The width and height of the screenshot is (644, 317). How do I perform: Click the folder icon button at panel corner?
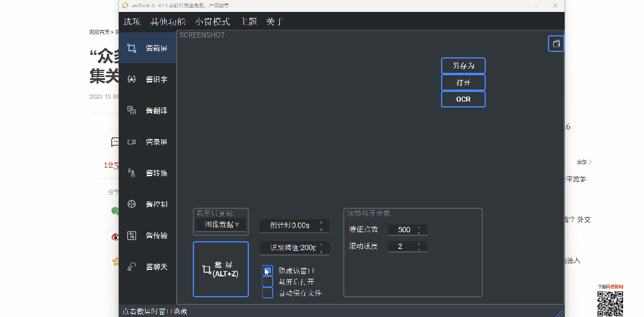[x=556, y=44]
